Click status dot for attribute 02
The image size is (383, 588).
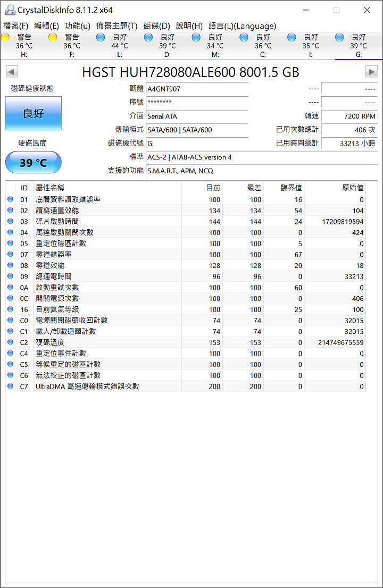11,210
